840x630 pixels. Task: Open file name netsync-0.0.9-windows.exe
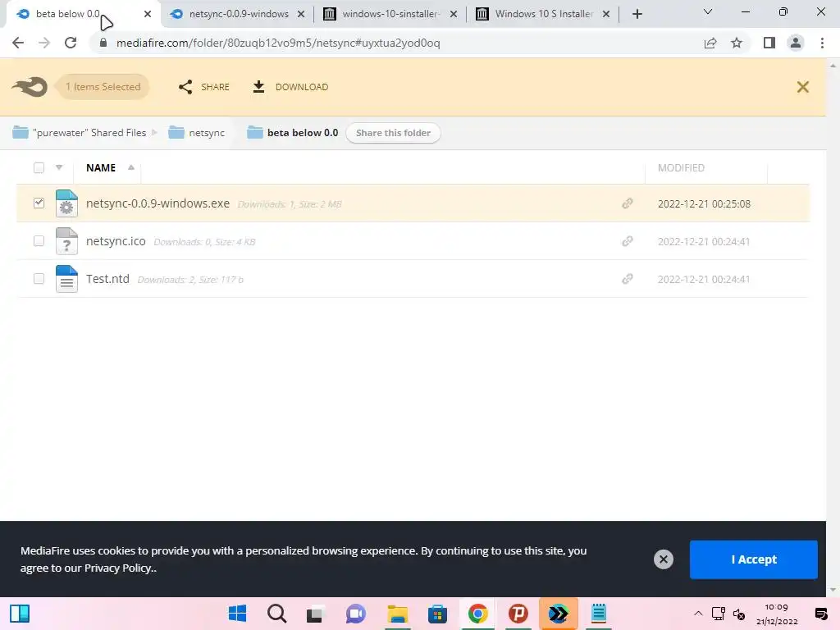tap(158, 203)
